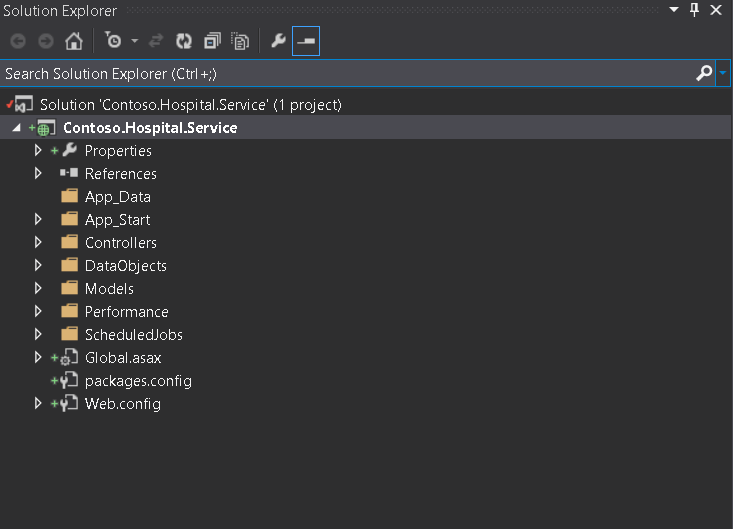Screen dimensions: 733x529
Task: Click the App_Start folder icon
Action: pyautogui.click(x=70, y=219)
